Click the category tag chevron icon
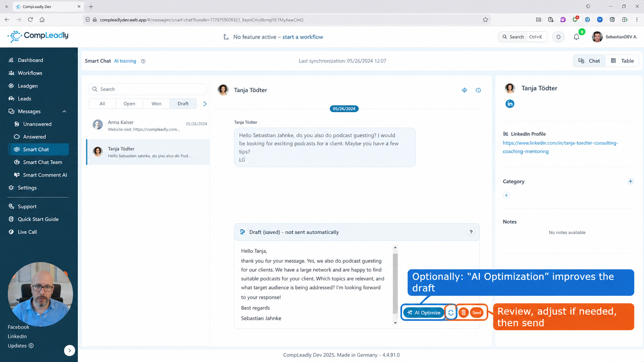Image resolution: width=644 pixels, height=362 pixels. [506, 195]
